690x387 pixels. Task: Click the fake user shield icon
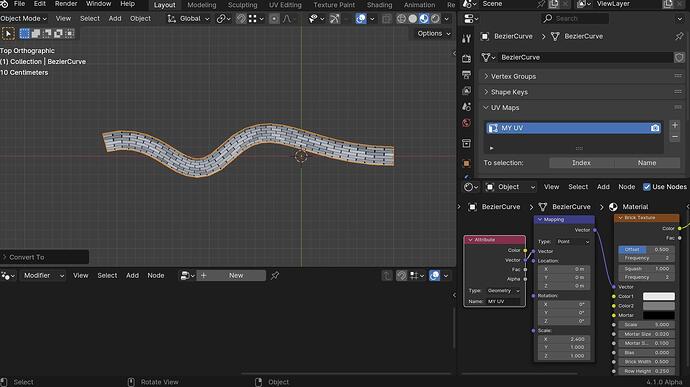click(x=679, y=57)
